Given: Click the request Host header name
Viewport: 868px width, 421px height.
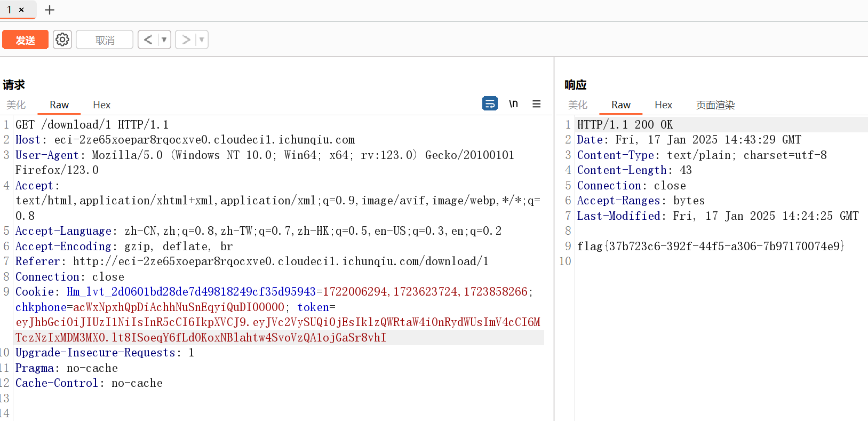Looking at the screenshot, I should pyautogui.click(x=28, y=140).
